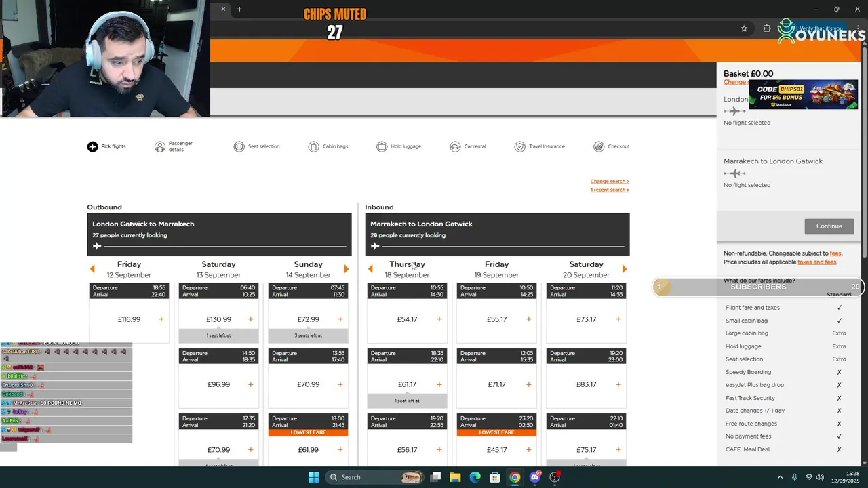
Task: Click the Travel insurance step icon
Action: [x=520, y=146]
